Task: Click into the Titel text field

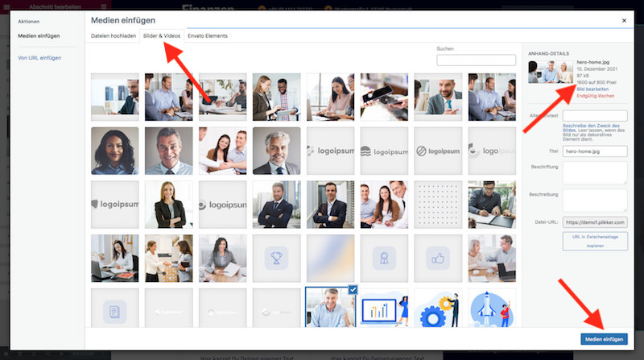Action: (x=594, y=151)
